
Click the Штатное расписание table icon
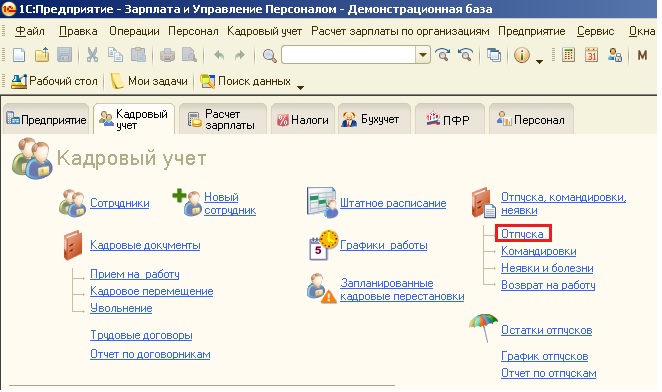(x=323, y=203)
